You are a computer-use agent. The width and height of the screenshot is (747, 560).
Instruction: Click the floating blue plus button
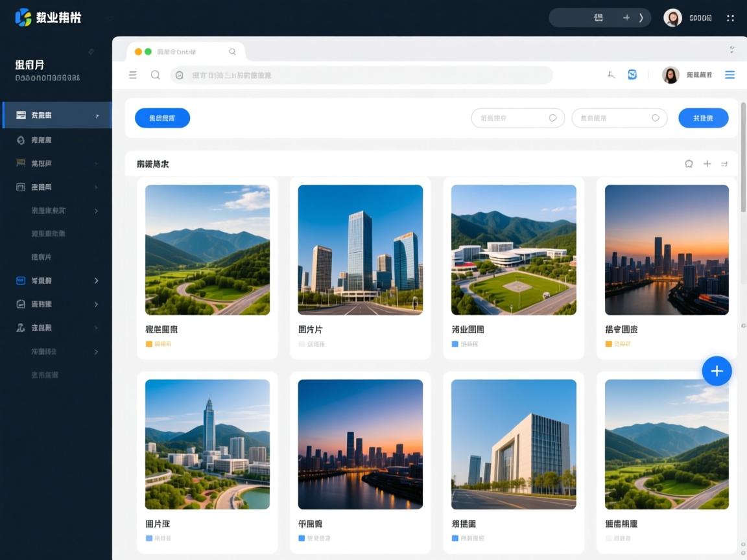(x=717, y=371)
